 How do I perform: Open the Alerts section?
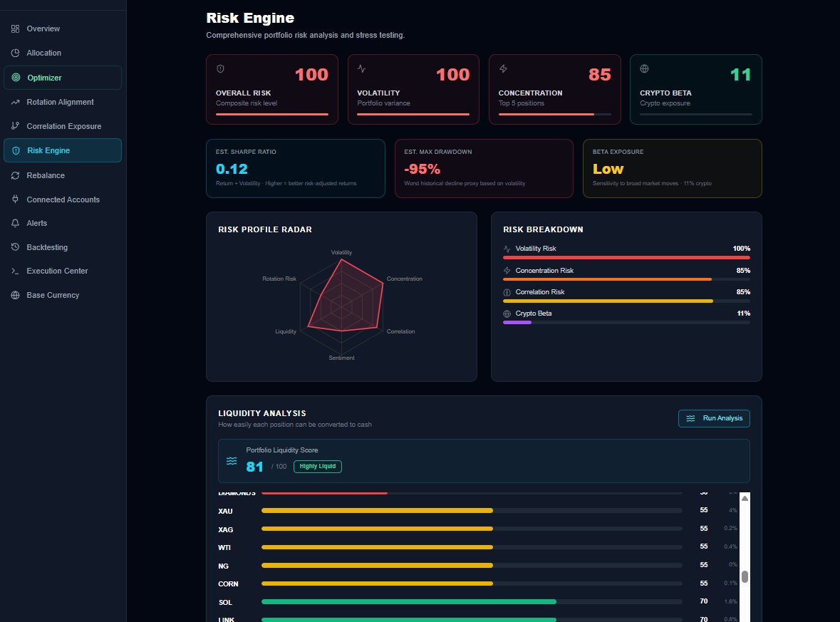[63, 223]
